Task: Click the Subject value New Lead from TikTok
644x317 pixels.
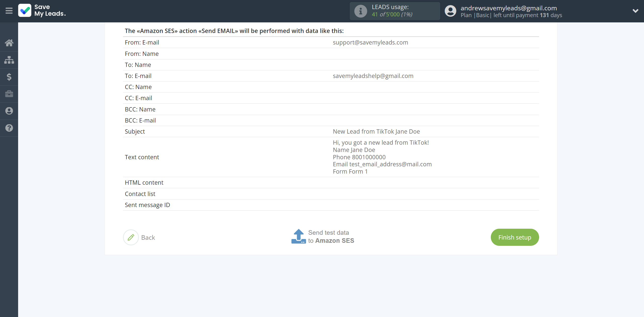Action: tap(376, 132)
